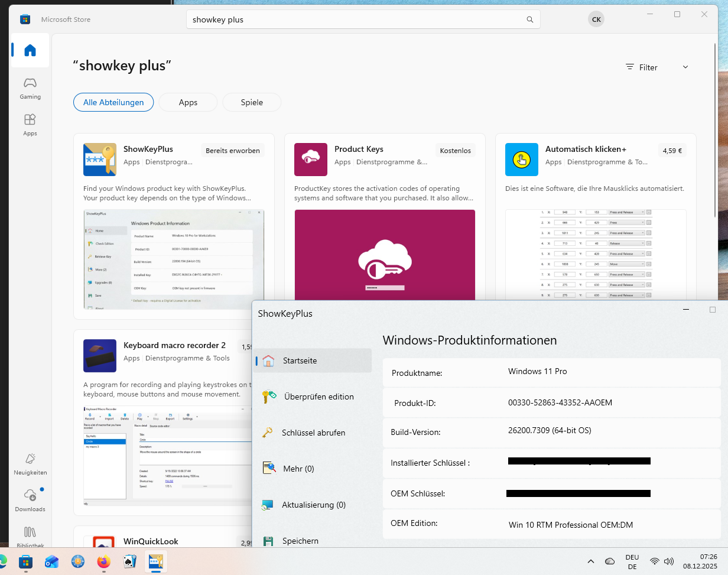The width and height of the screenshot is (728, 575).
Task: Click the 4,59 € price button
Action: (x=672, y=151)
